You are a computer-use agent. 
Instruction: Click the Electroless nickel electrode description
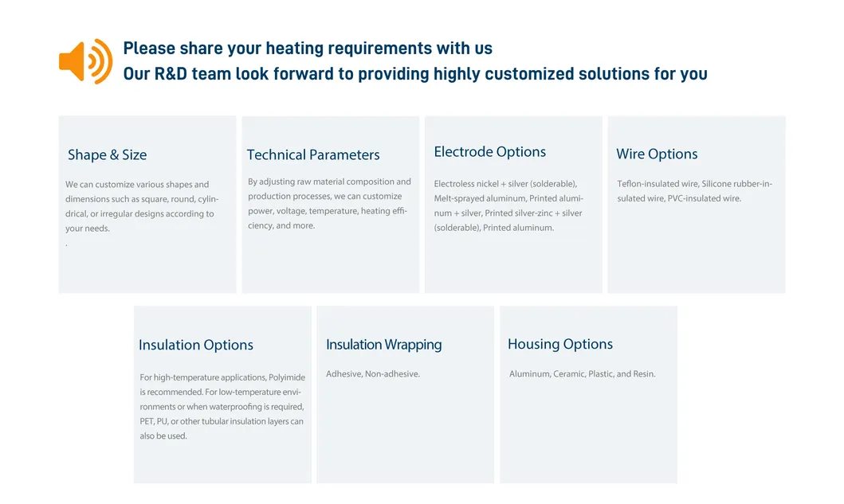point(508,205)
